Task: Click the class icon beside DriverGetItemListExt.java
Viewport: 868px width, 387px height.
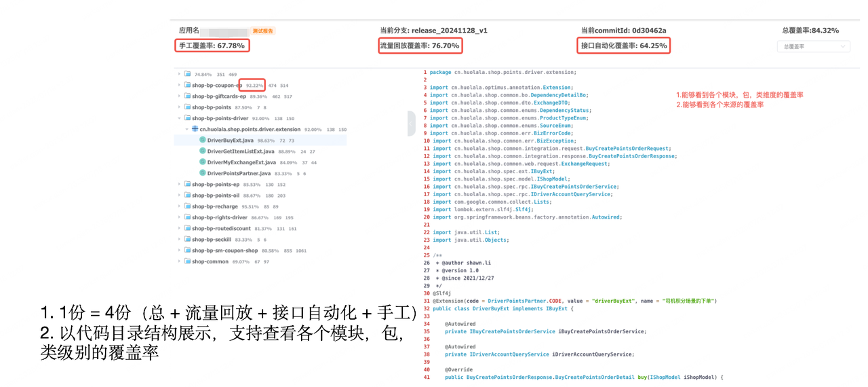Action: tap(202, 151)
